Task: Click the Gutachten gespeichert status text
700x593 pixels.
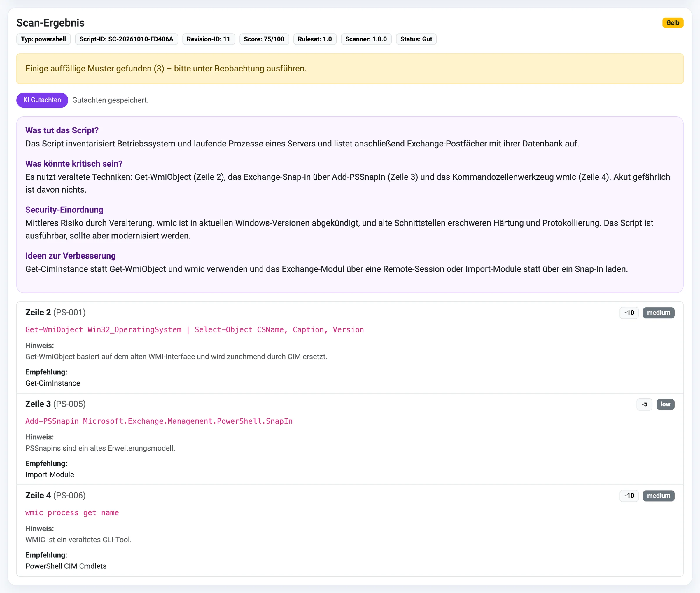Action: point(110,100)
